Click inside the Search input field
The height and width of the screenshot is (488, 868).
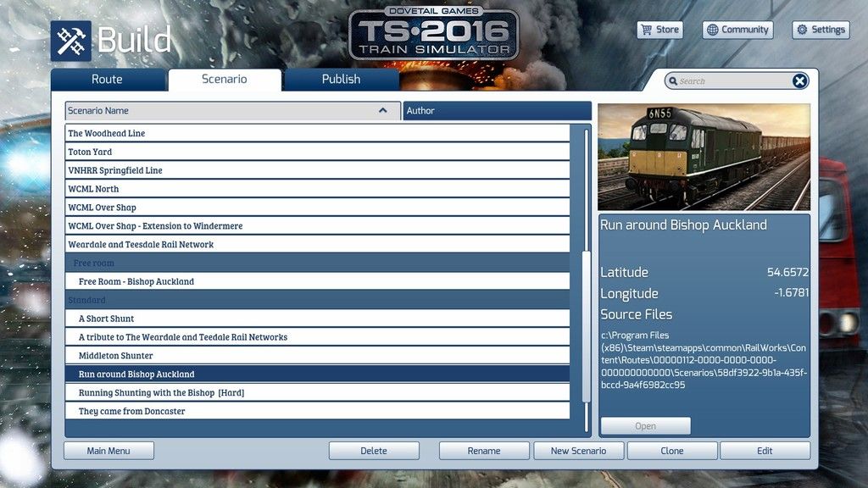(x=735, y=81)
